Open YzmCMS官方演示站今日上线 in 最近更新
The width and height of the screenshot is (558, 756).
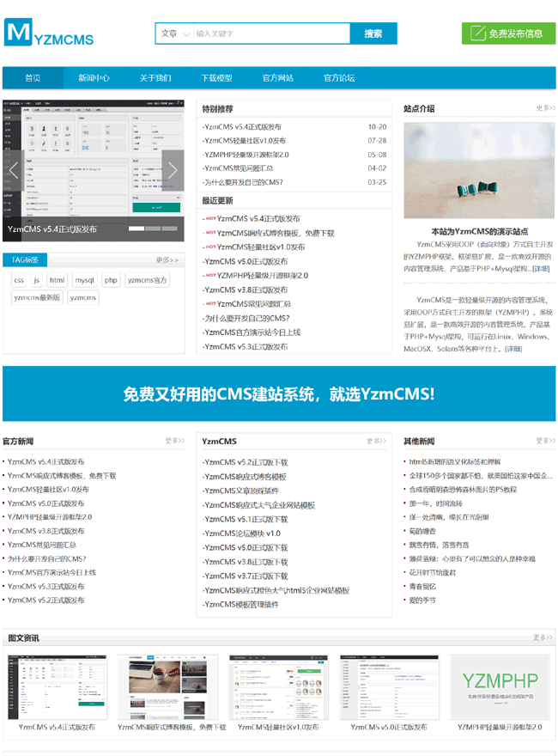click(x=252, y=332)
